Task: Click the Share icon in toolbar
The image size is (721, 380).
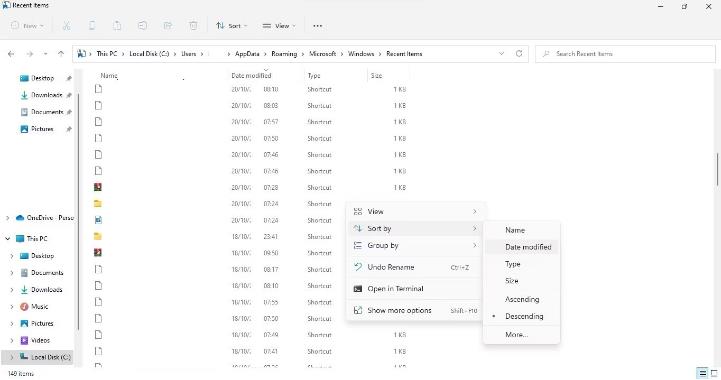Action: [x=168, y=26]
